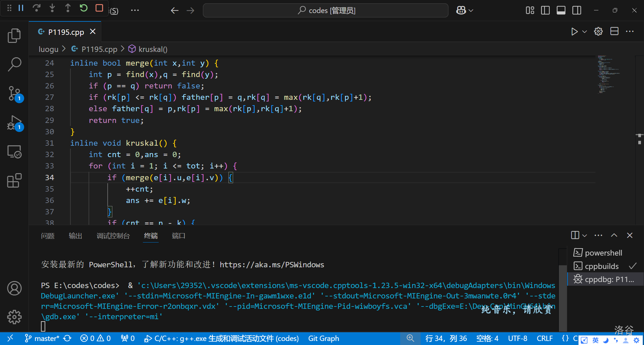
Task: Open the terminal launch profile dropdown
Action: point(585,235)
